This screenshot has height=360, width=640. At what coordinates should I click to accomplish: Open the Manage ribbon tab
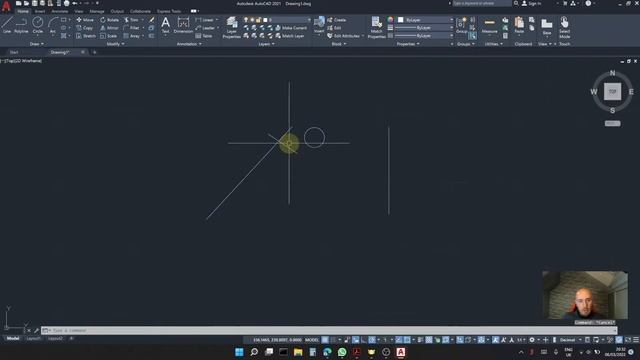[97, 11]
